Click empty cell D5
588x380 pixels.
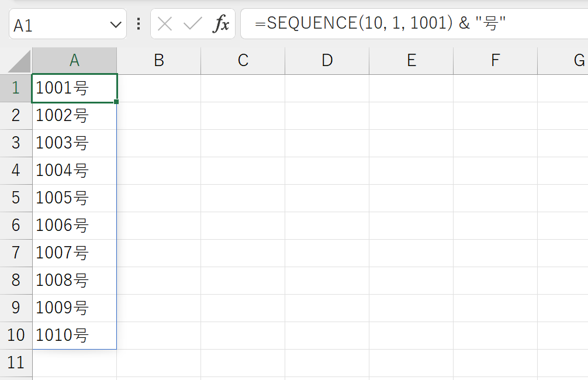[327, 198]
